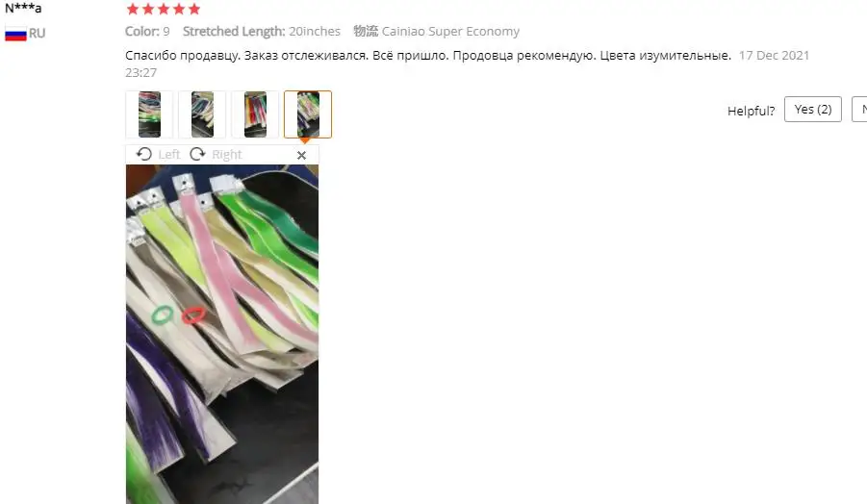The height and width of the screenshot is (504, 867).
Task: Click the Russian review text
Action: click(428, 55)
